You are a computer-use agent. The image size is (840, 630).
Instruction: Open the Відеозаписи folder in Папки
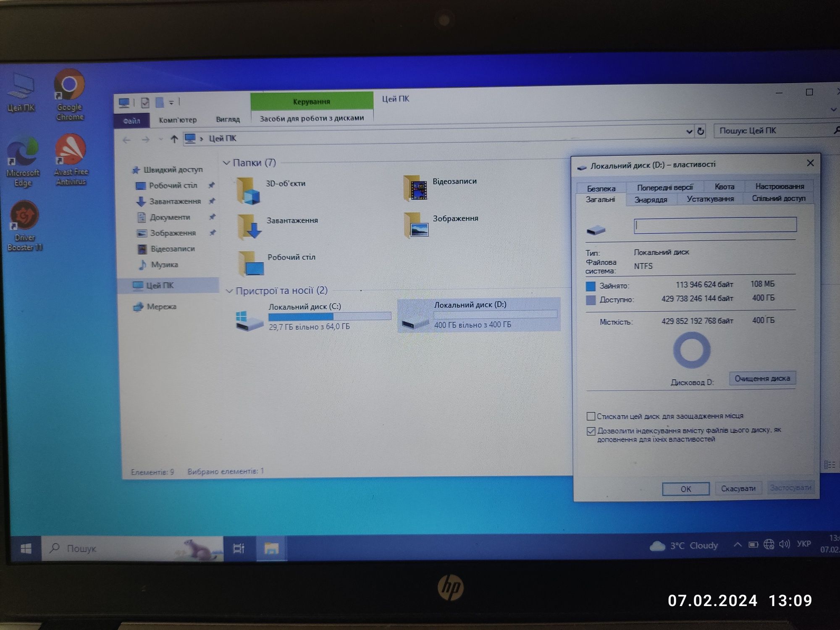(440, 188)
